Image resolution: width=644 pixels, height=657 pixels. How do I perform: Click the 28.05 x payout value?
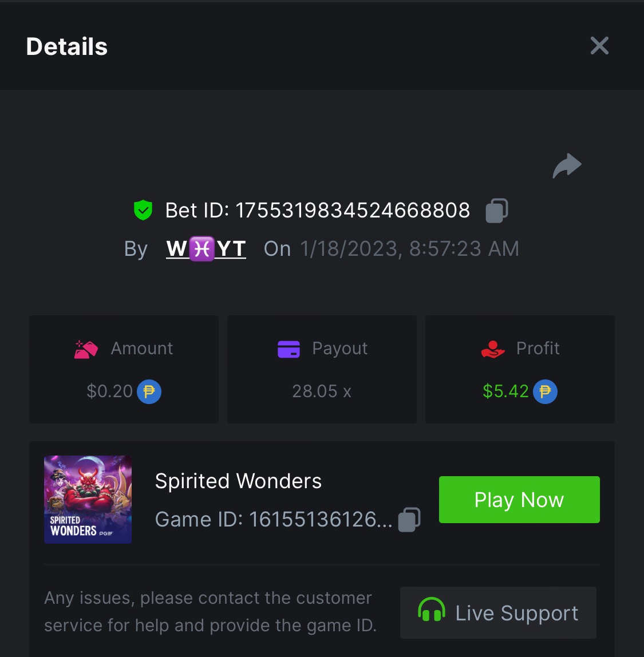point(321,391)
